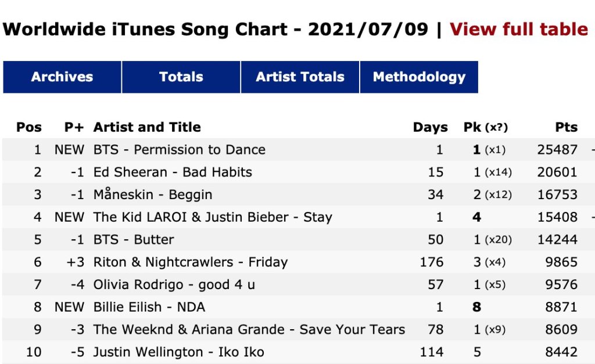Select The Kid LAROI & Justin Bieber - Stay
The image size is (595, 364).
(213, 217)
